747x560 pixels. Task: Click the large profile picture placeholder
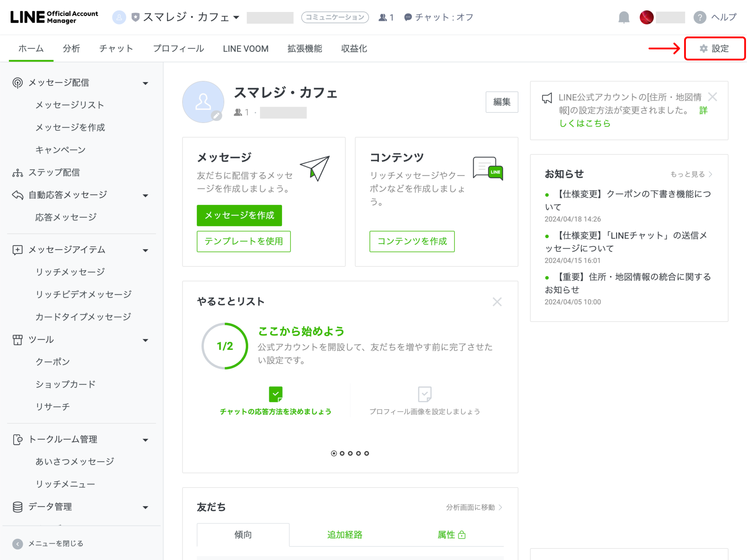203,102
